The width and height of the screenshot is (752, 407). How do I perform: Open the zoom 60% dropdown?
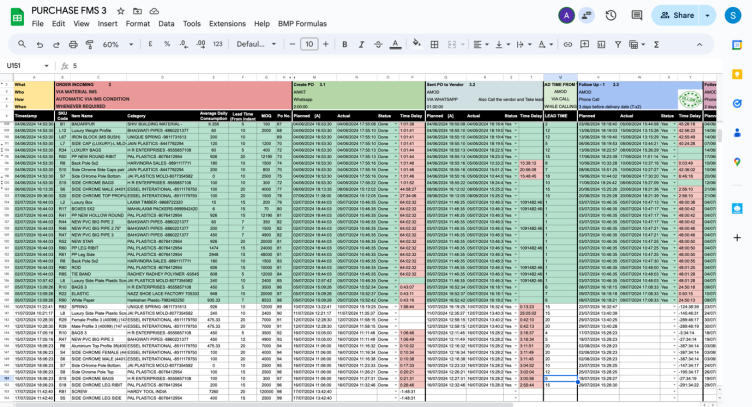tap(118, 44)
